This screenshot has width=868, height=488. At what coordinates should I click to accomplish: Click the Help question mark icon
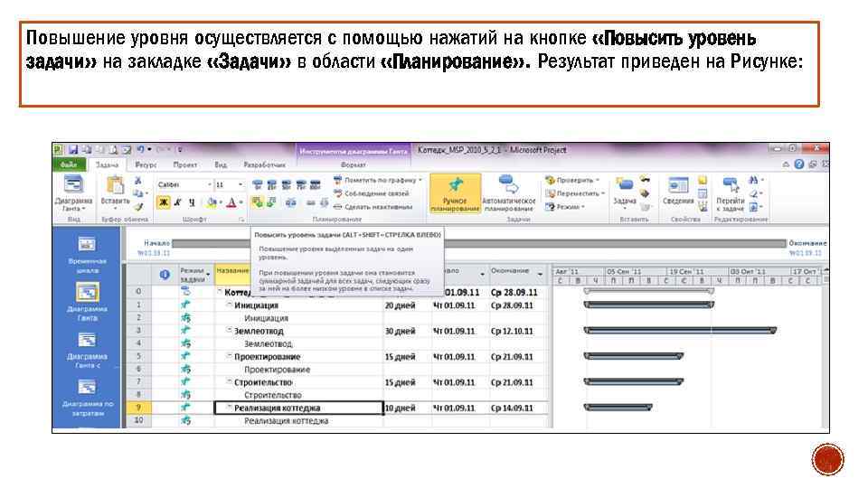pyautogui.click(x=798, y=164)
